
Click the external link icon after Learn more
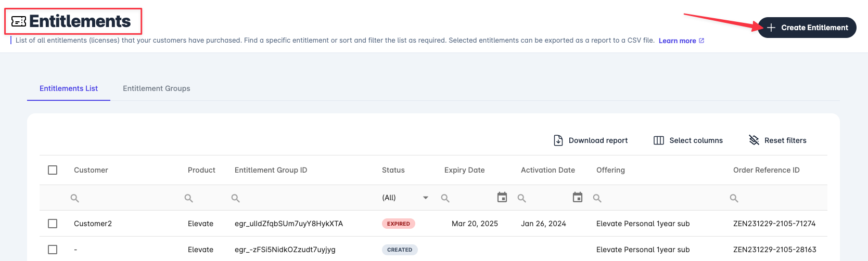701,41
